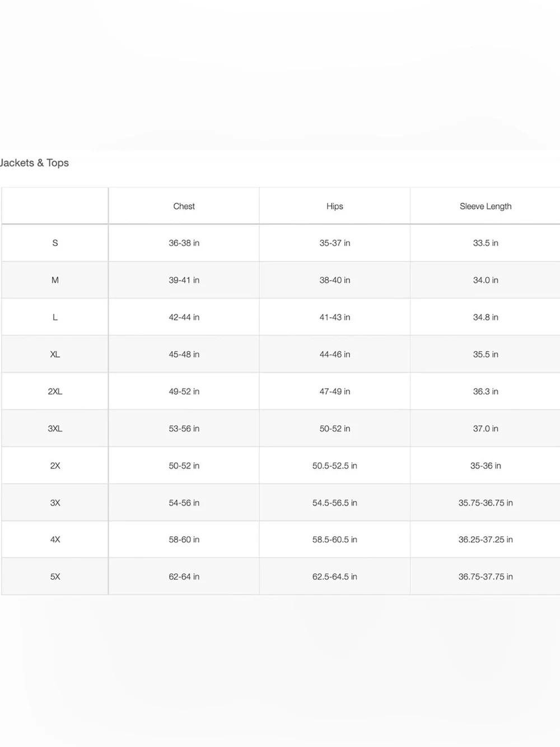The width and height of the screenshot is (560, 747).
Task: Click hips value "35-37 in" for size S
Action: click(x=334, y=243)
